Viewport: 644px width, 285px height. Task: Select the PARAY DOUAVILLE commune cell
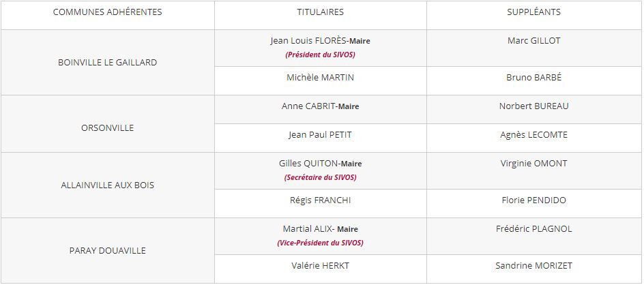pyautogui.click(x=107, y=250)
